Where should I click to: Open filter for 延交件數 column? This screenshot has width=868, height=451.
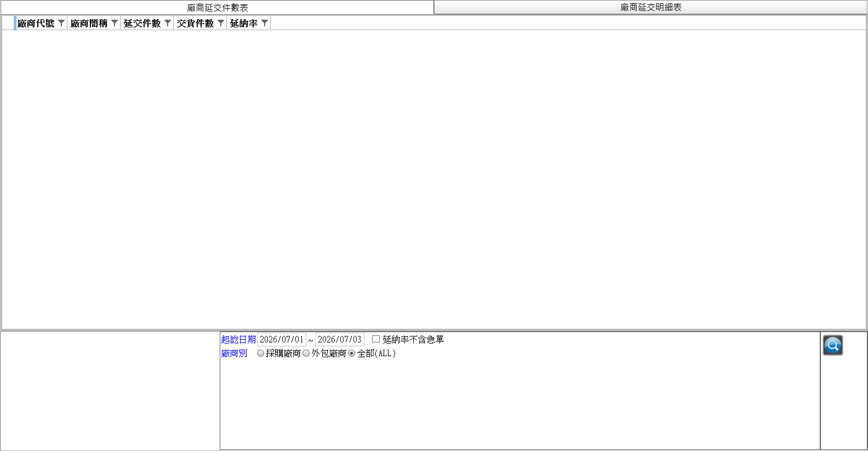click(168, 23)
